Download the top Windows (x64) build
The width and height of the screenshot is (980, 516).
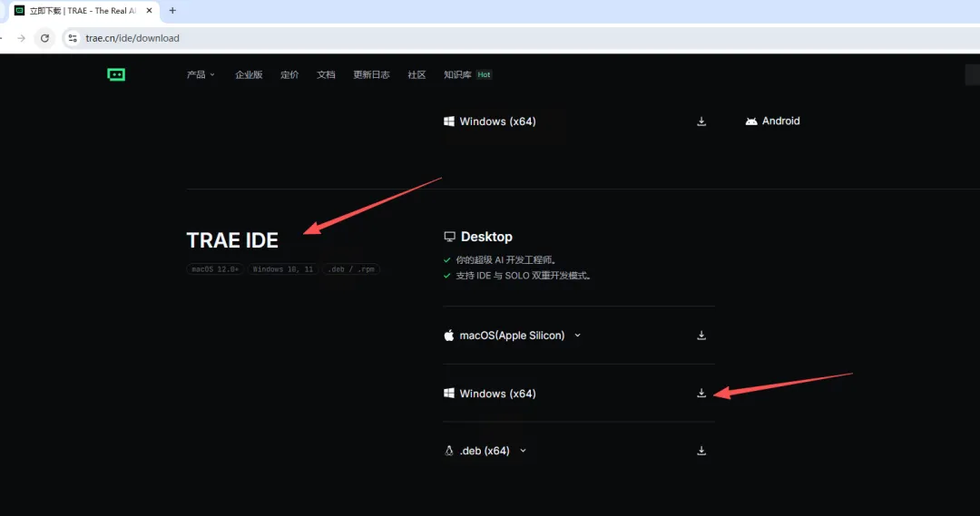point(701,122)
